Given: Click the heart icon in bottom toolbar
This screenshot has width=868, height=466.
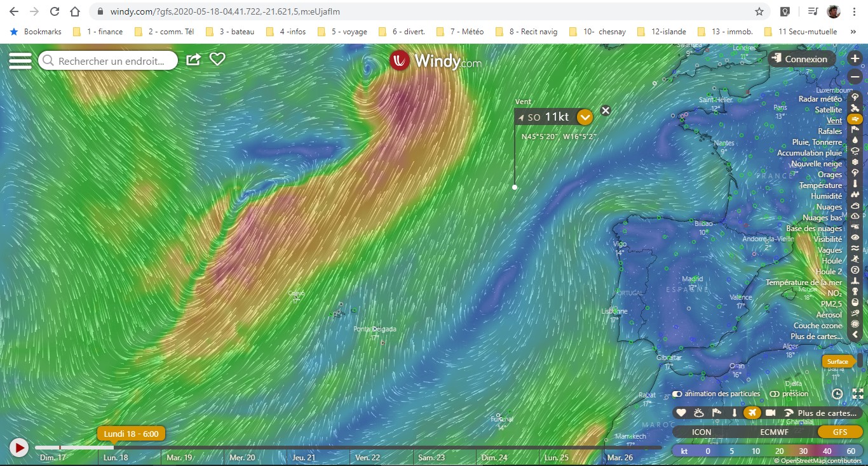Looking at the screenshot, I should (681, 413).
